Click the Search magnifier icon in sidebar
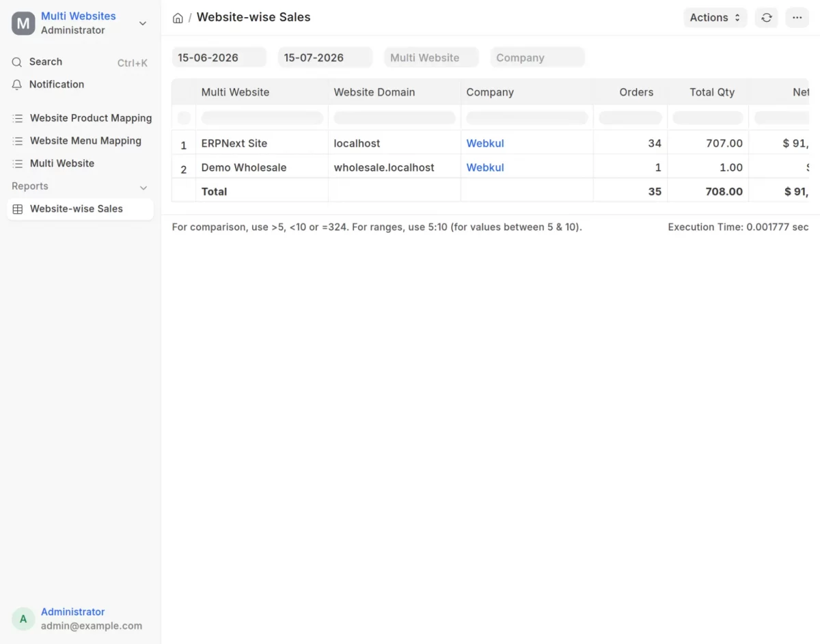Viewport: 820px width, 644px height. (17, 62)
